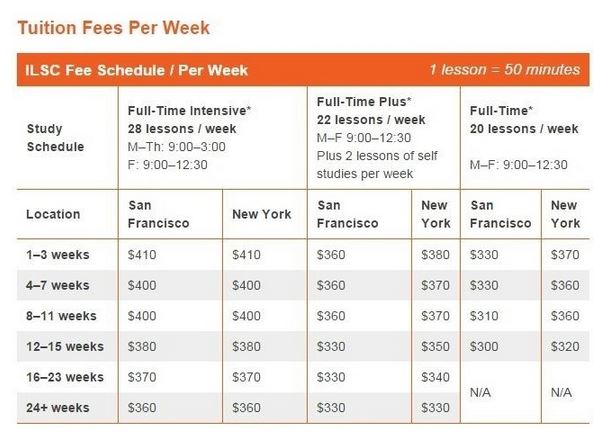
Task: Select the $380 New York Plus 1–3 weeks fee
Action: coord(435,254)
